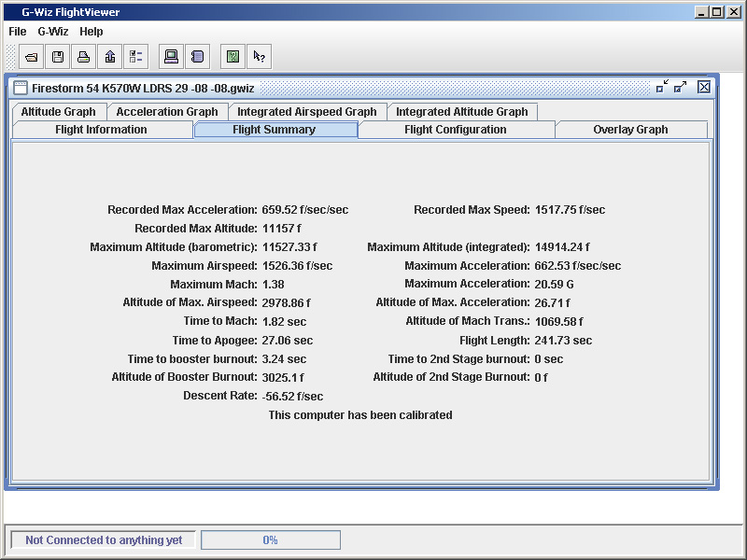Click the Maximum Acceleration value 20.59 G

point(554,285)
